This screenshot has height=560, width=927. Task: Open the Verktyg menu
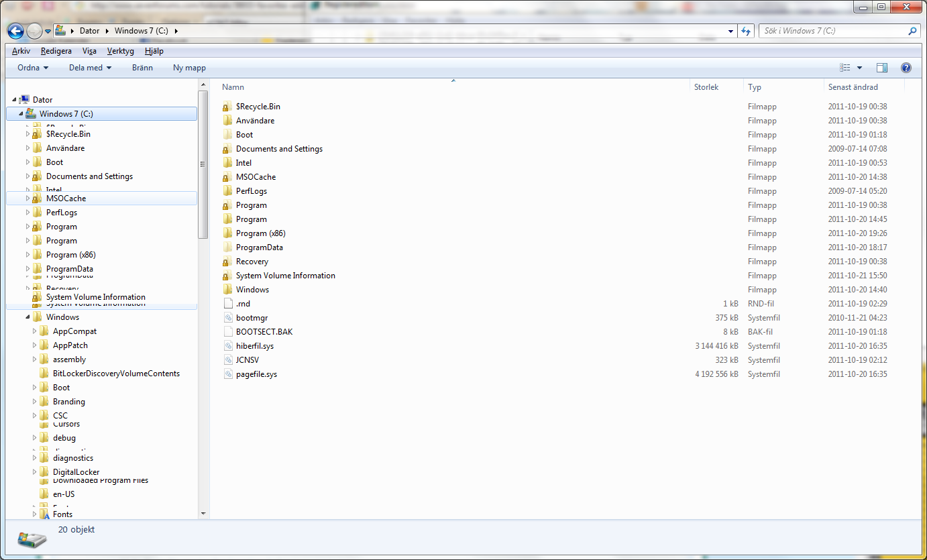[x=121, y=51]
